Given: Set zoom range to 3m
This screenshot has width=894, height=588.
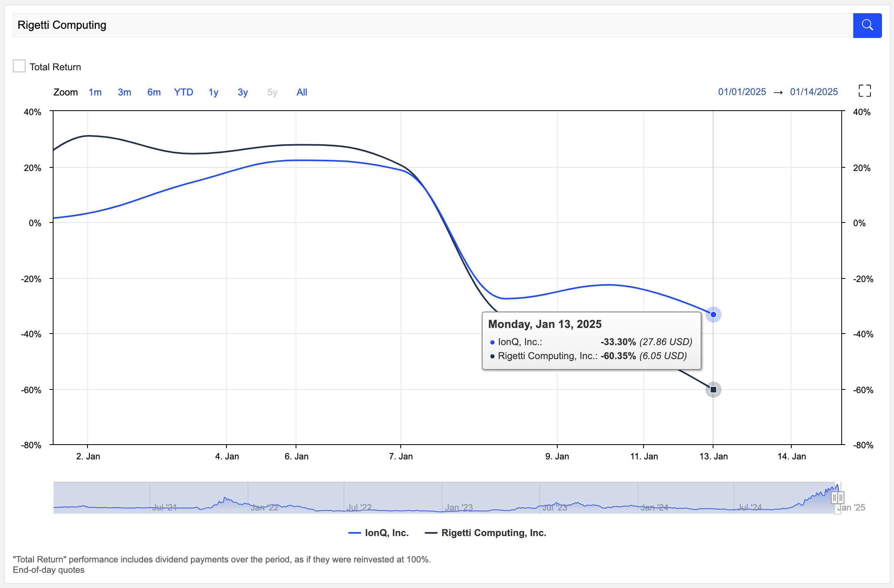Looking at the screenshot, I should (x=125, y=92).
